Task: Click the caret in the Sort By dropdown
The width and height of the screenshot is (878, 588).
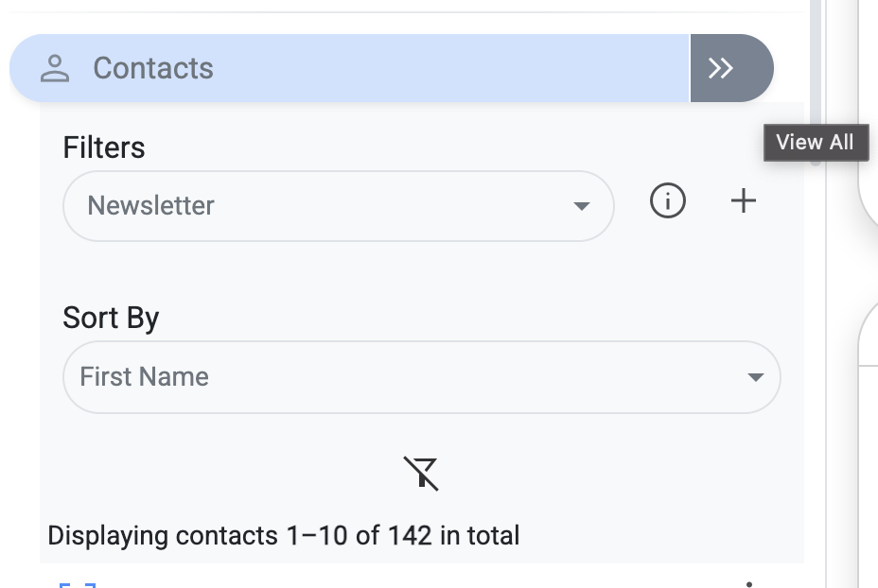Action: (x=755, y=377)
